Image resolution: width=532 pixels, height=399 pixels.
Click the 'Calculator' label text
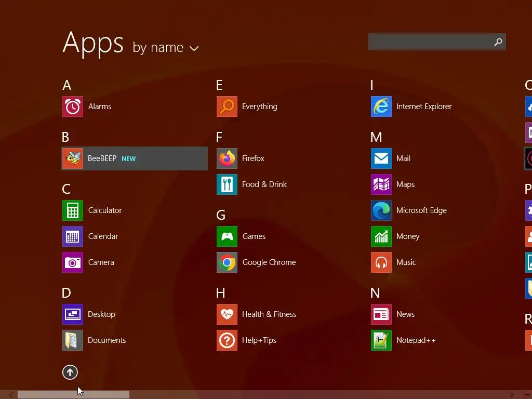(x=105, y=210)
